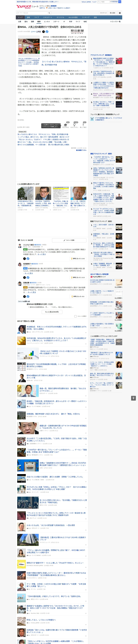Report an issue via 記事に関する報告
The image size is (138, 644).
[23, 127]
